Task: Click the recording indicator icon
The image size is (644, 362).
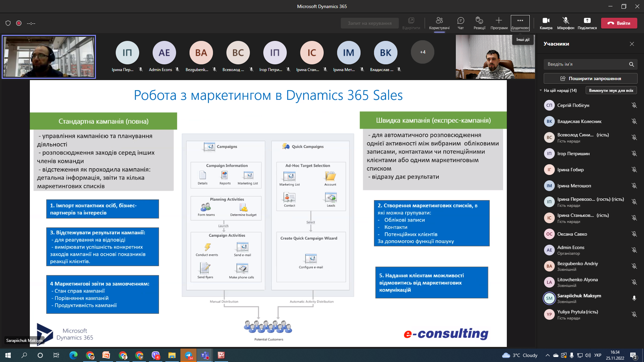Action: (19, 23)
